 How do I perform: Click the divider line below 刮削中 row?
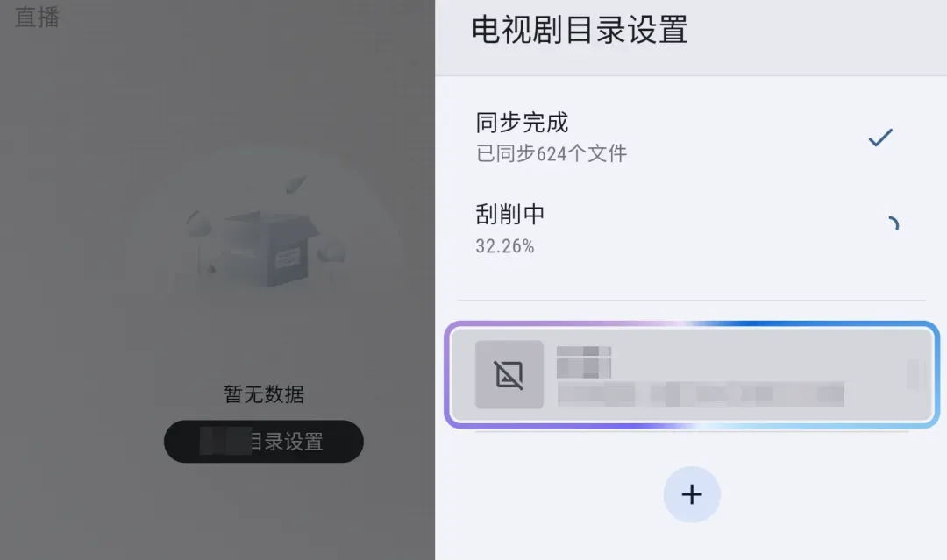pyautogui.click(x=692, y=300)
